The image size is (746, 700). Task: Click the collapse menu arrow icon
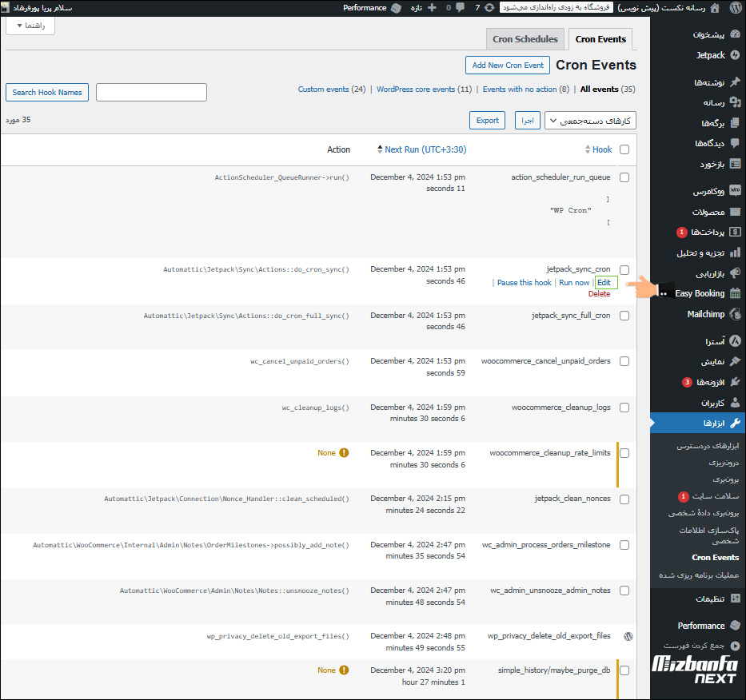pyautogui.click(x=735, y=646)
